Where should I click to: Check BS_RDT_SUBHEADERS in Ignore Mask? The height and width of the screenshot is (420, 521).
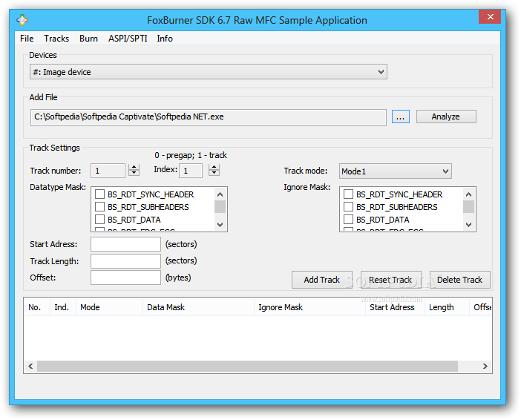(x=348, y=207)
